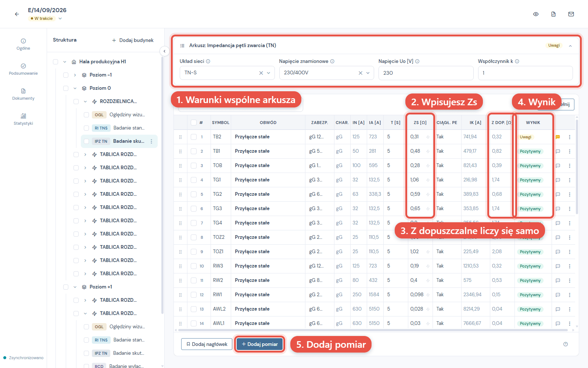
Task: Click the Dodaj nagłówek button
Action: pyautogui.click(x=207, y=344)
